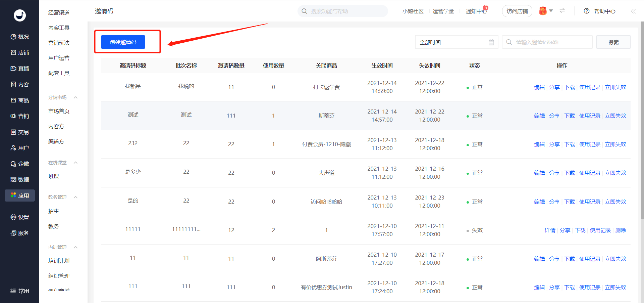Focus the 搜索功能与帮助 search box
This screenshot has width=644, height=303.
click(x=342, y=11)
